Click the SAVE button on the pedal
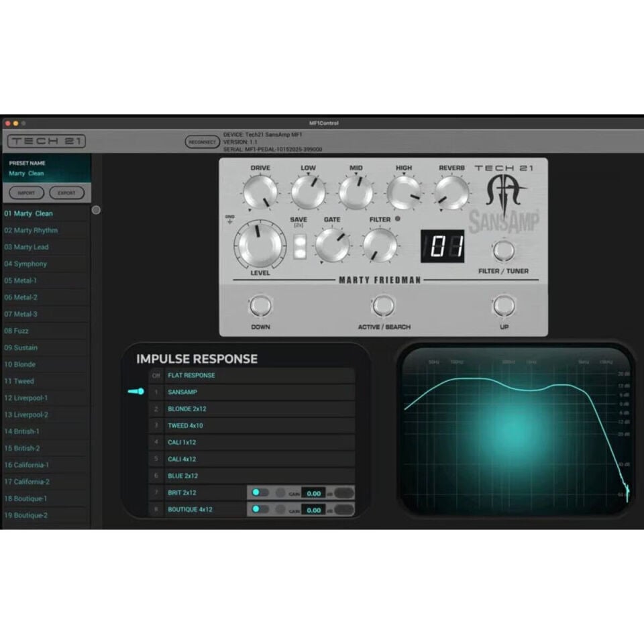Image resolution: width=644 pixels, height=644 pixels. (300, 246)
